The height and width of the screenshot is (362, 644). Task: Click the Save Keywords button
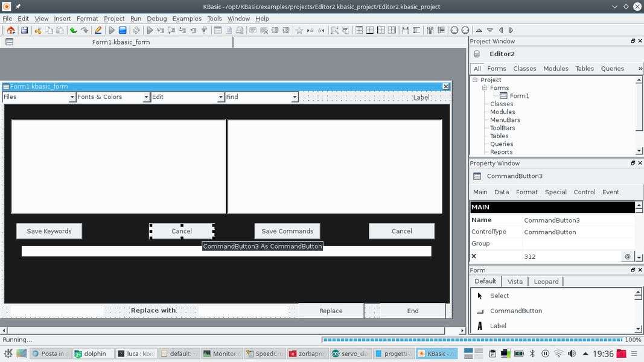pos(49,231)
